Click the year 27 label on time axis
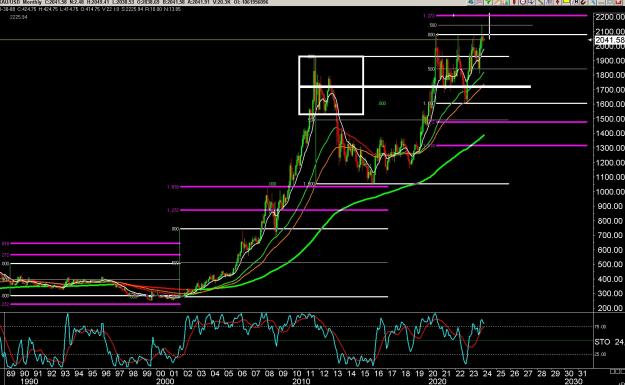 (x=528, y=374)
